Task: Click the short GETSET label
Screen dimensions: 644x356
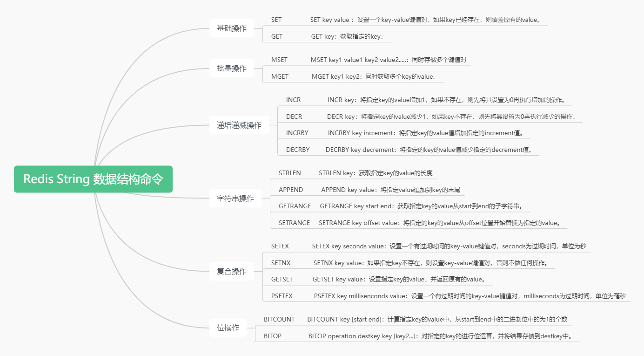Action: [x=282, y=279]
